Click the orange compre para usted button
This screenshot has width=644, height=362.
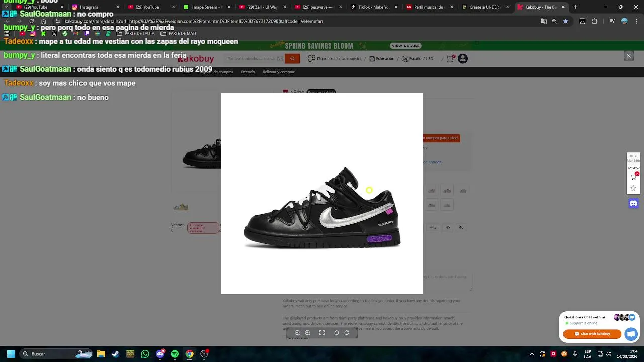coord(441,138)
